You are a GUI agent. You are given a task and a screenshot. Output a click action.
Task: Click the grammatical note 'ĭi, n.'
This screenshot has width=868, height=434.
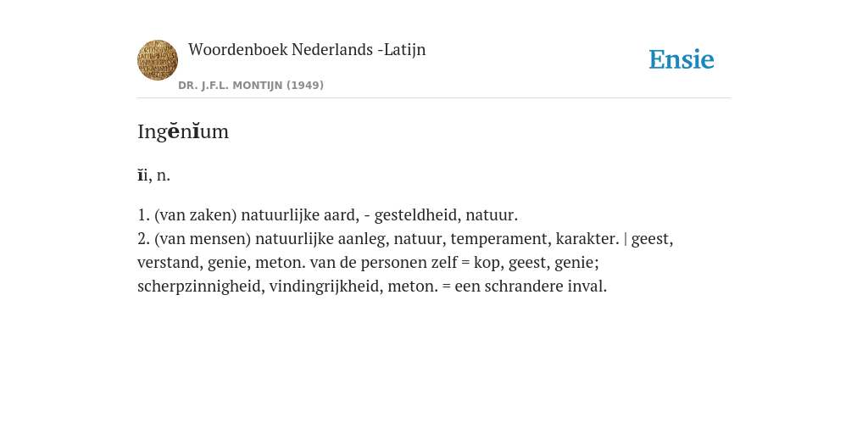154,175
